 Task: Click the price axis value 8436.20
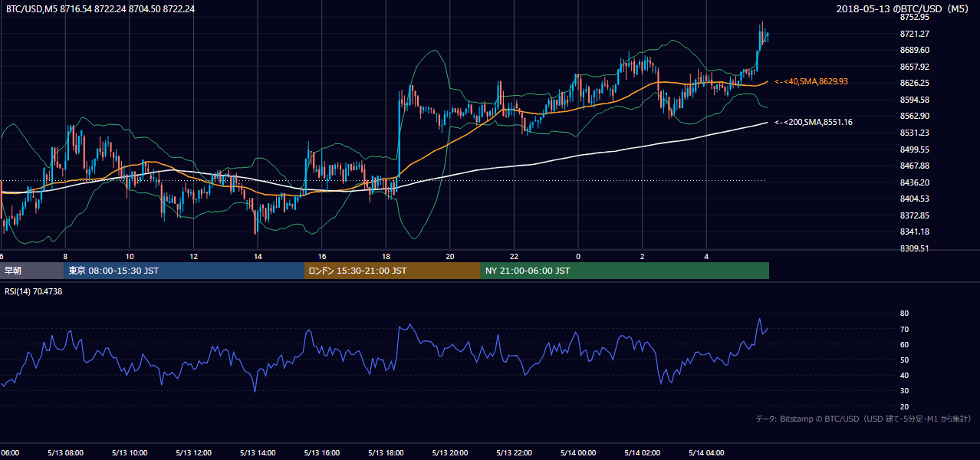tap(915, 182)
